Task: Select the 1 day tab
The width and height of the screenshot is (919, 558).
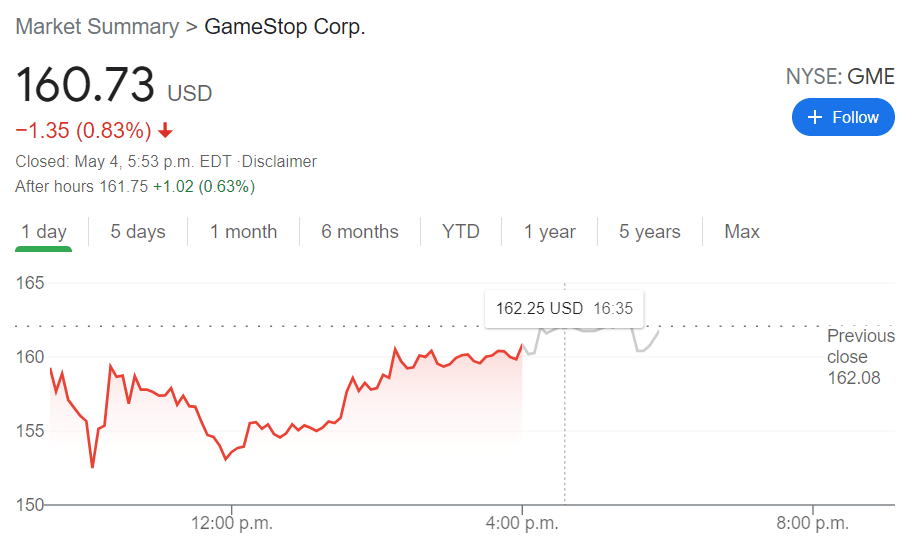Action: pyautogui.click(x=44, y=232)
